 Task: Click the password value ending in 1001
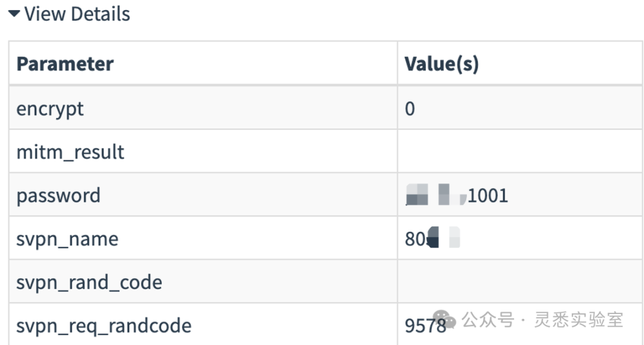pyautogui.click(x=487, y=195)
